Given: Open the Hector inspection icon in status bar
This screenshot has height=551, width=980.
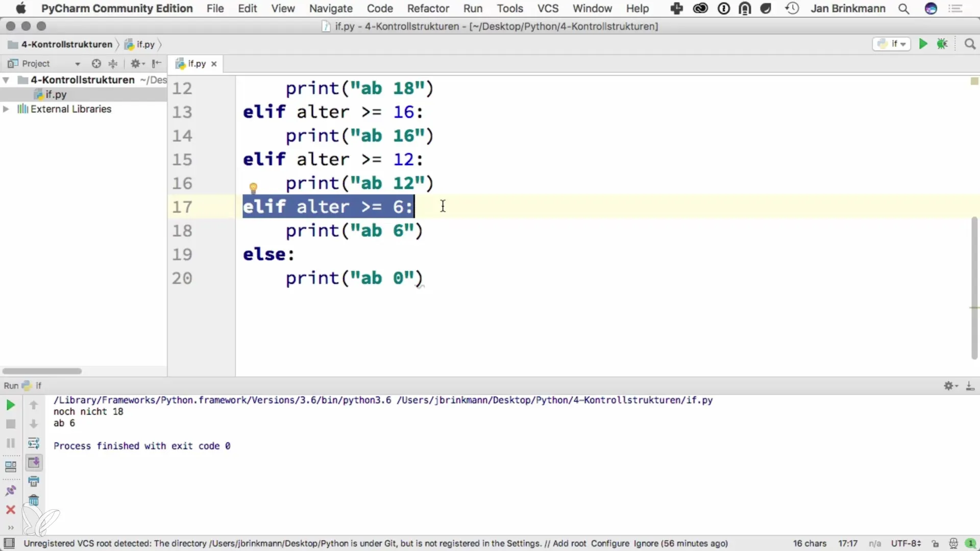Looking at the screenshot, I should 953,543.
